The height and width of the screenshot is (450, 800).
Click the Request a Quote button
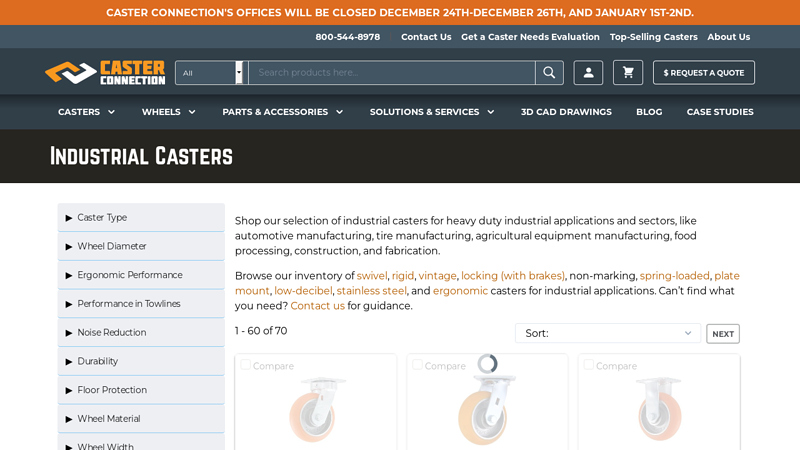click(703, 73)
